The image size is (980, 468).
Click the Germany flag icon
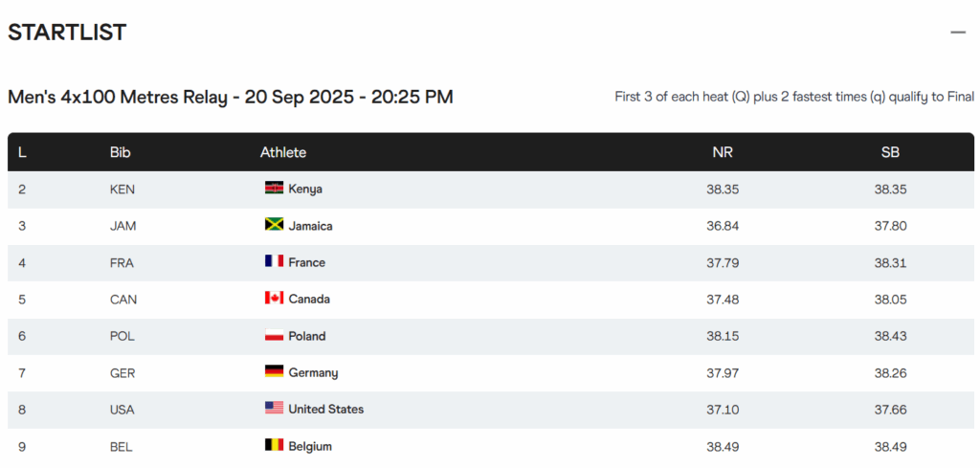(x=274, y=371)
